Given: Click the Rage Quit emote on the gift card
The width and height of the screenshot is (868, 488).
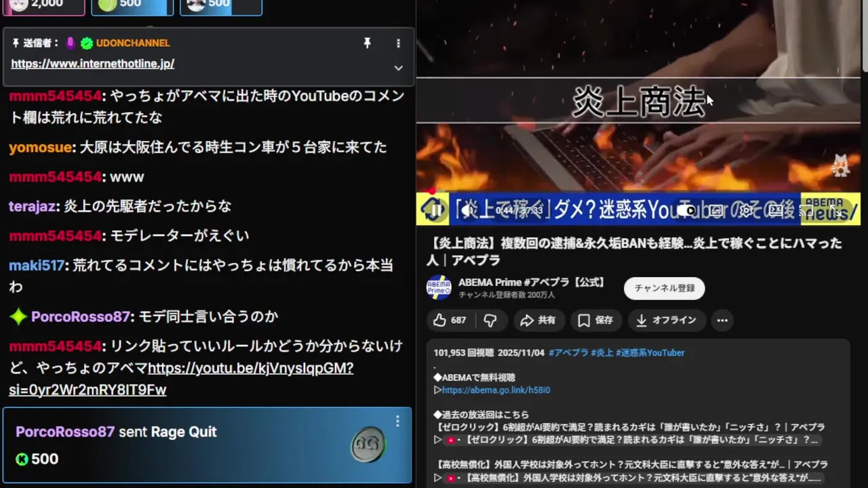Looking at the screenshot, I should coord(368,445).
